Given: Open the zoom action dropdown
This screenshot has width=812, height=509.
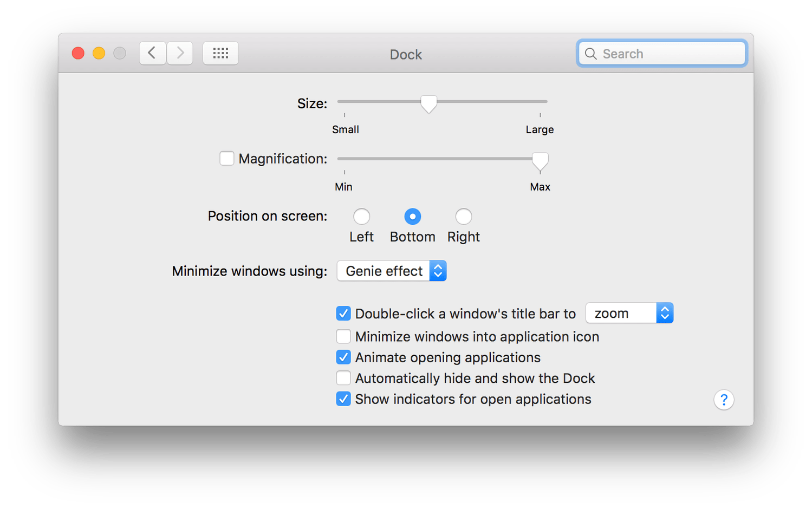Looking at the screenshot, I should tap(629, 313).
